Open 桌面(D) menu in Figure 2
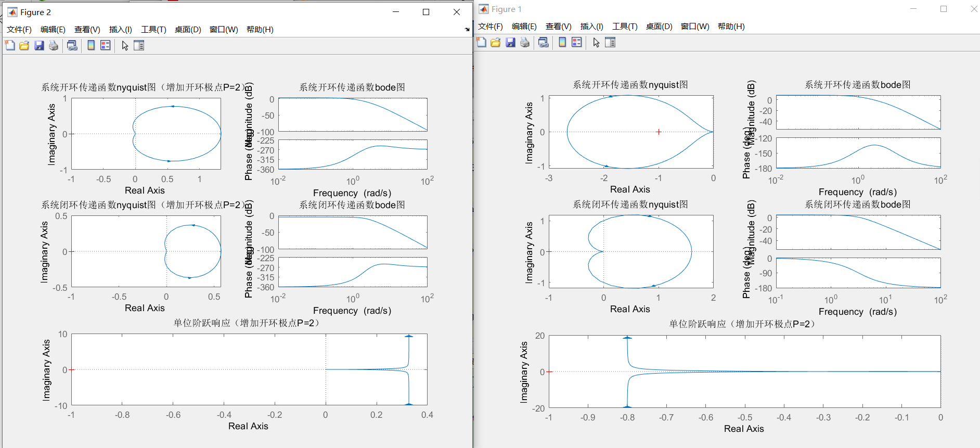 (188, 30)
